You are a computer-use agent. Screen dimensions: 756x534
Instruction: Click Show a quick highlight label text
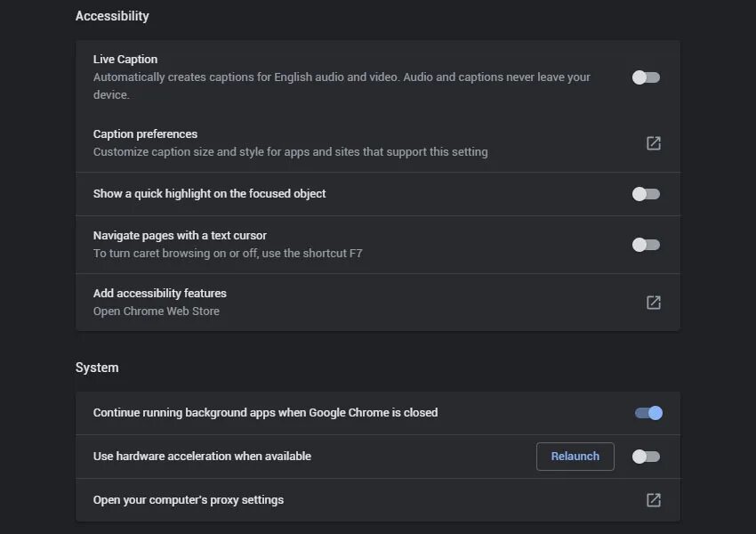(209, 194)
